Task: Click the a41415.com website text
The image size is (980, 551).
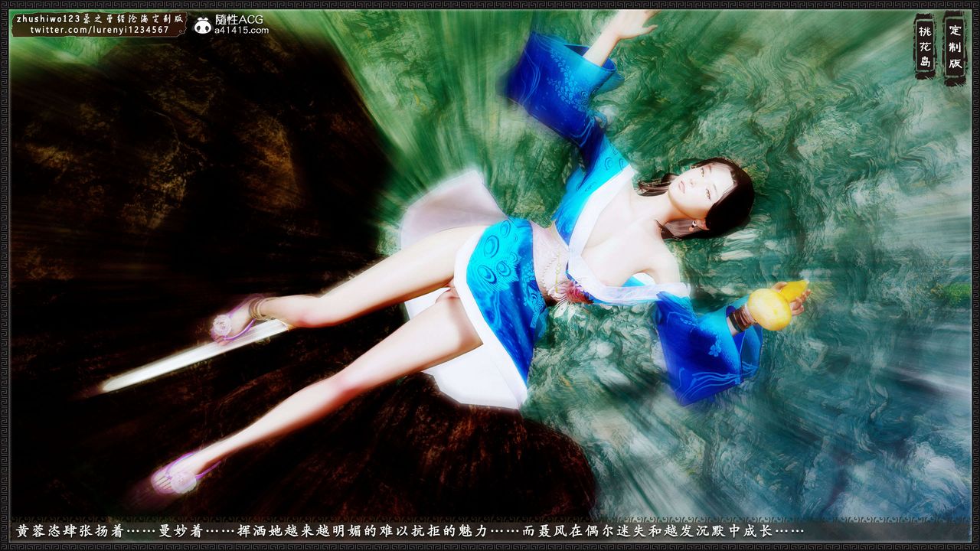Action: [242, 31]
